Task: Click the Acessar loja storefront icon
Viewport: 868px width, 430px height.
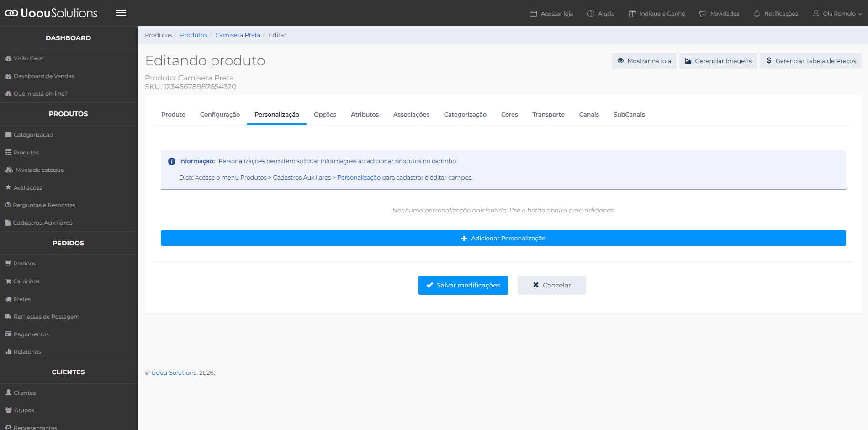Action: pos(533,14)
